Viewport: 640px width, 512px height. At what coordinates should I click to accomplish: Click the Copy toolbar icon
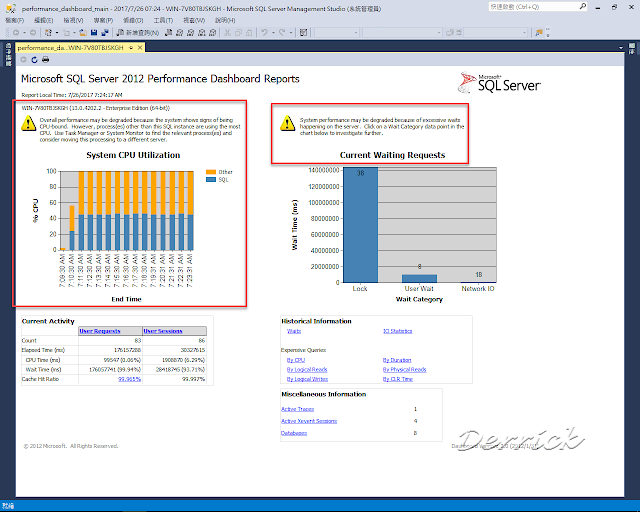pyautogui.click(x=238, y=33)
